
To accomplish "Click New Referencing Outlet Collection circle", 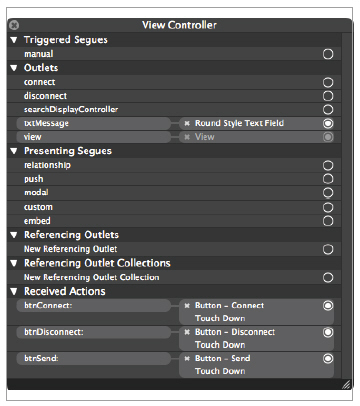I will pyautogui.click(x=328, y=277).
